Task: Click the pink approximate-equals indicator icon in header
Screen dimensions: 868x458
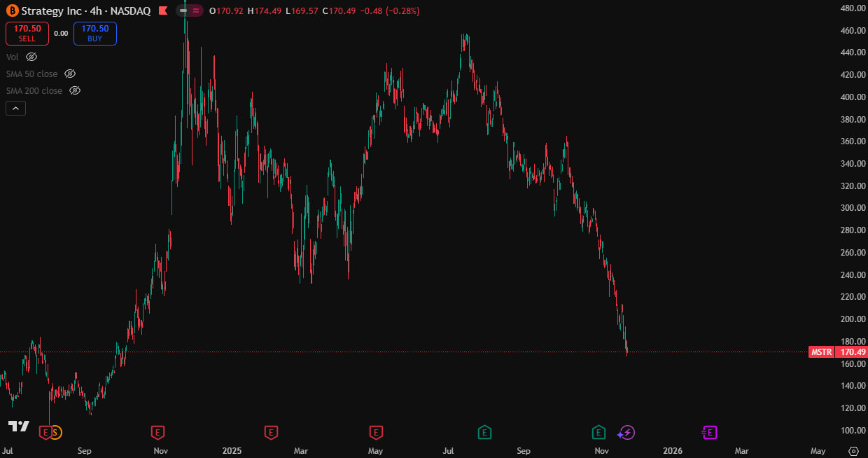Action: pyautogui.click(x=196, y=11)
